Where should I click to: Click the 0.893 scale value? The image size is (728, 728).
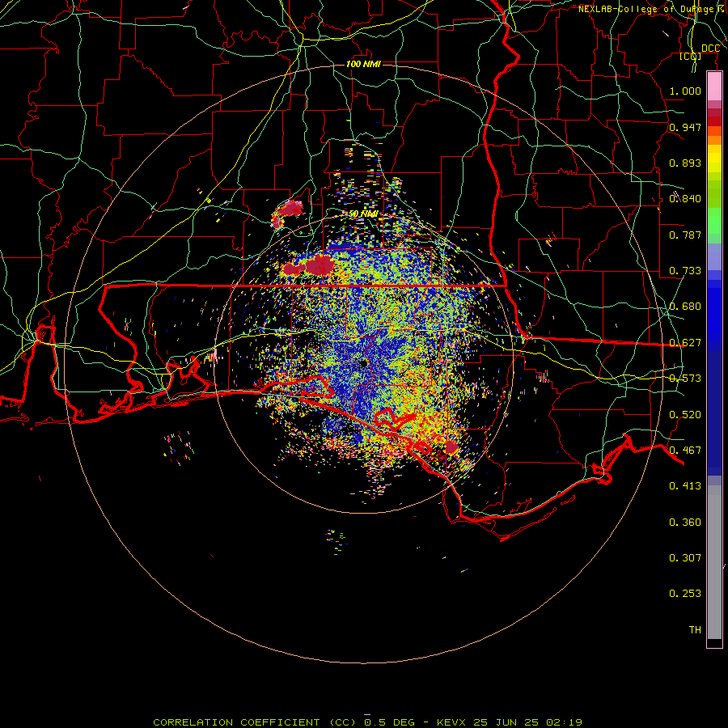pos(685,163)
